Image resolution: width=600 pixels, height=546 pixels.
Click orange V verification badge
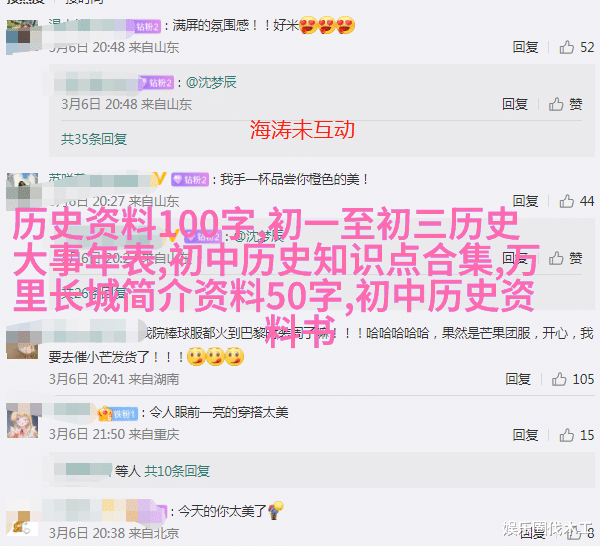160,179
